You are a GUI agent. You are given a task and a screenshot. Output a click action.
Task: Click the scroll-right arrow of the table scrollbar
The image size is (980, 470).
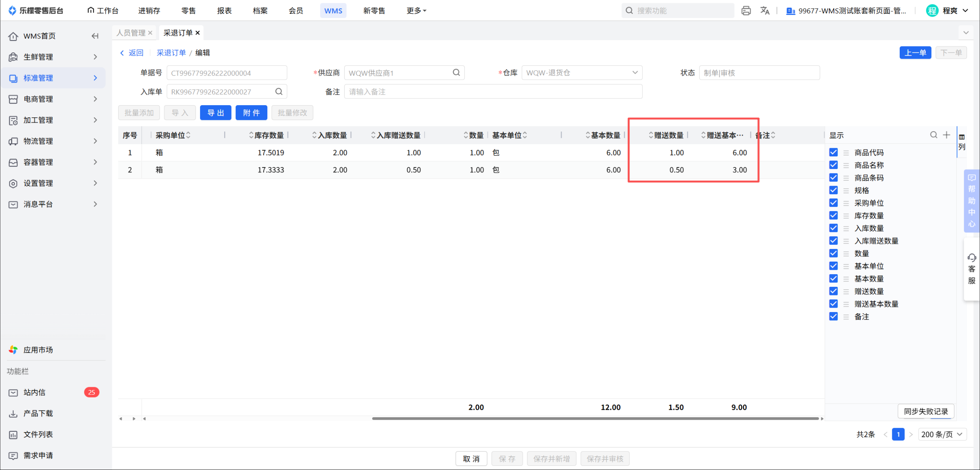click(822, 419)
